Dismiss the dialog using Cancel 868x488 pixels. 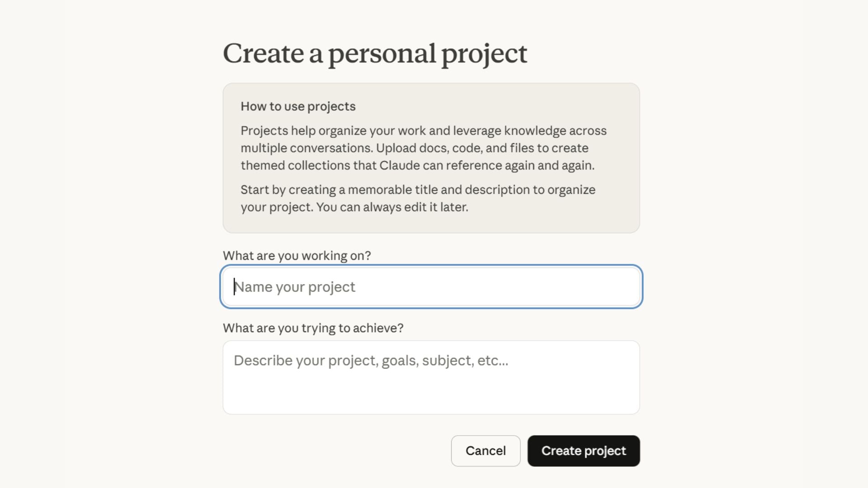(x=486, y=450)
